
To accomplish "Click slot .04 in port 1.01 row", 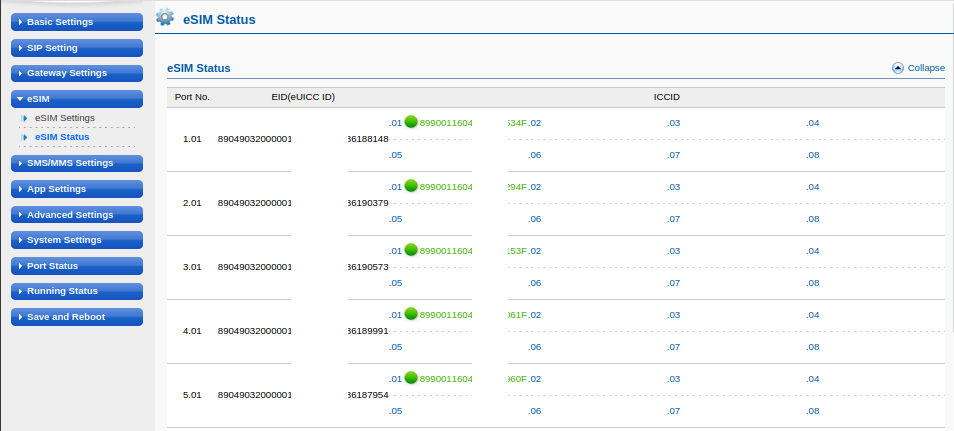I will click(x=813, y=123).
